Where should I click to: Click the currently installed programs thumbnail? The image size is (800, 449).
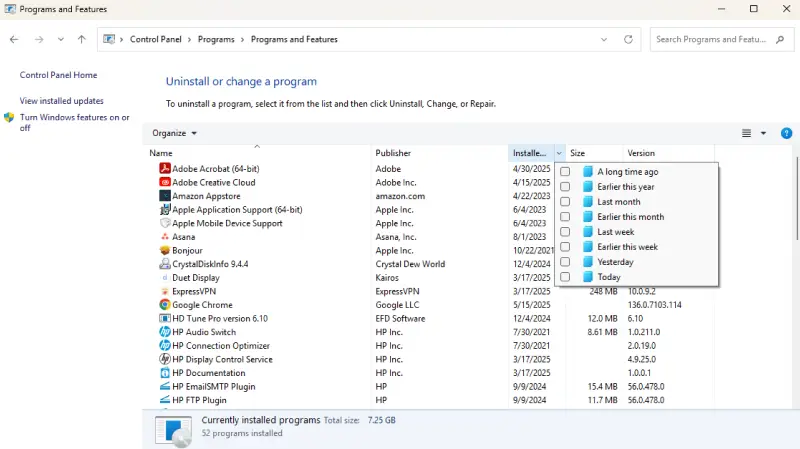[x=173, y=431]
